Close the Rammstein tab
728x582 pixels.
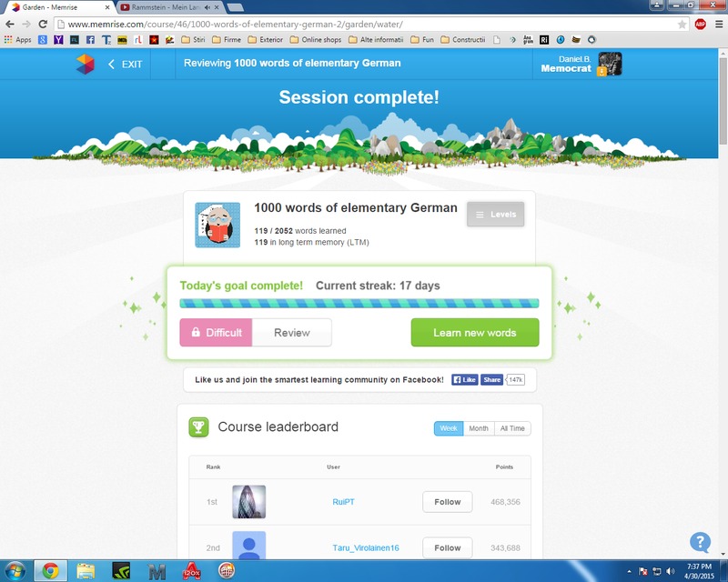(217, 7)
